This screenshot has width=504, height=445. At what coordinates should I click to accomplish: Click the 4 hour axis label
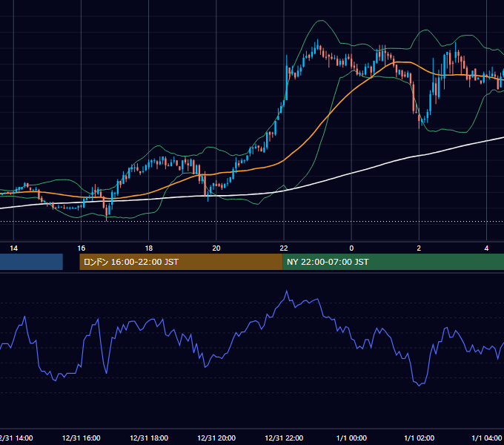[486, 248]
